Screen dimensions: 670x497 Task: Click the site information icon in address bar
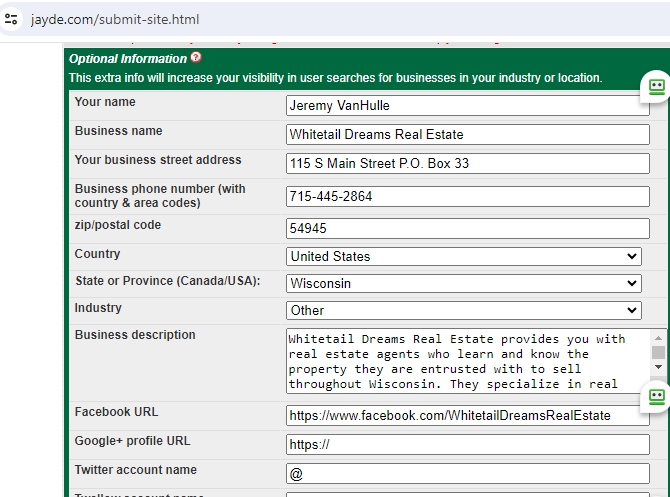(x=12, y=19)
